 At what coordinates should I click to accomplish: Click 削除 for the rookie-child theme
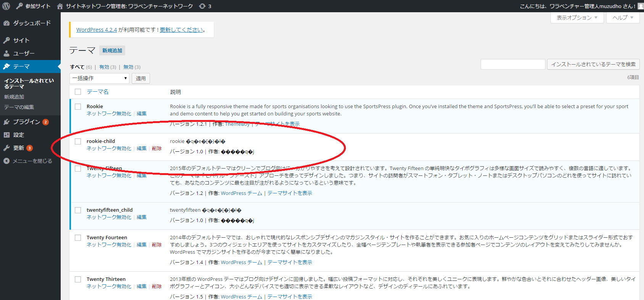(157, 149)
